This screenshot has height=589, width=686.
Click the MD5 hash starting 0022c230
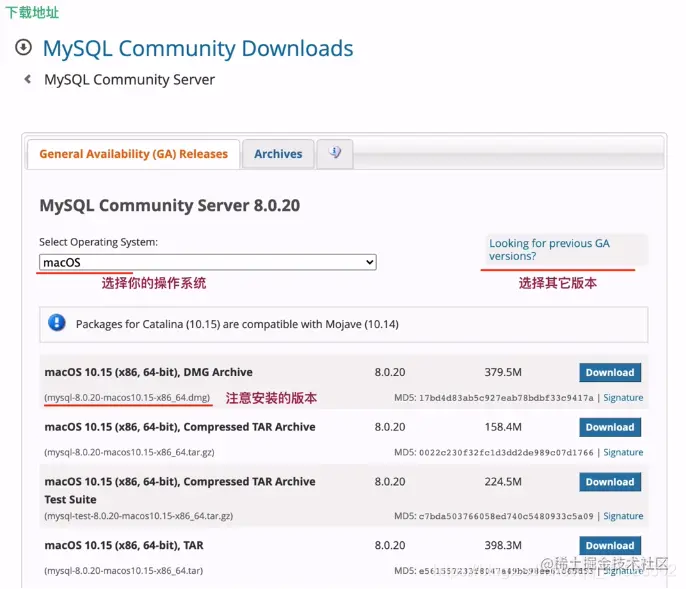(x=506, y=452)
